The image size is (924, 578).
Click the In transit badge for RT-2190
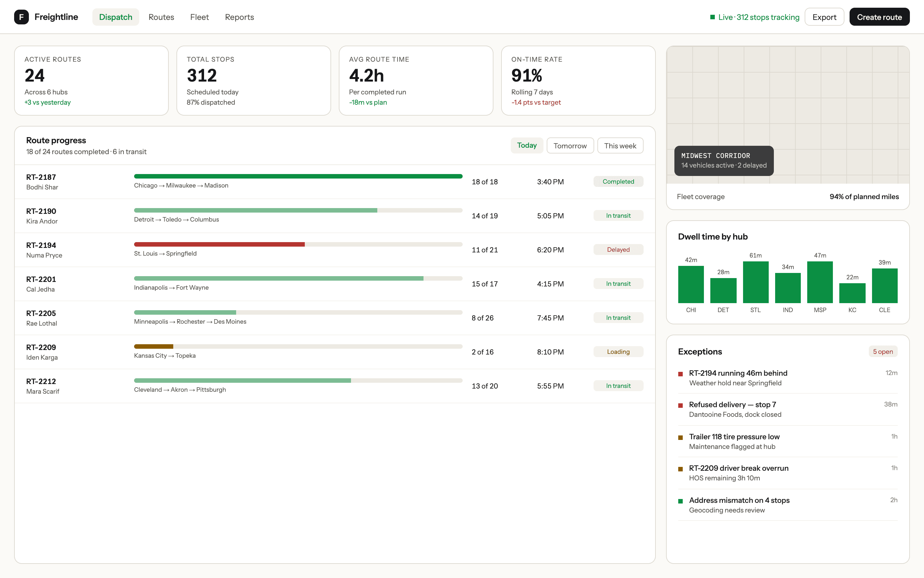pyautogui.click(x=618, y=215)
